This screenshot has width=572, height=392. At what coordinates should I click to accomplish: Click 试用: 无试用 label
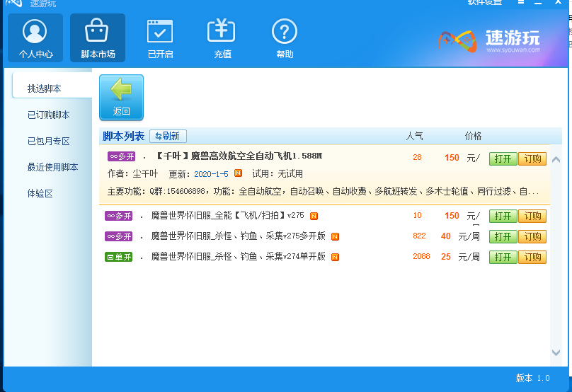tap(278, 173)
